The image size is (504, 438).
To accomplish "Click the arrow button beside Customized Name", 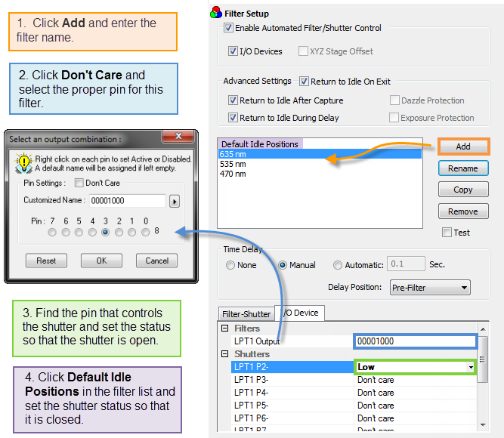I will point(175,201).
